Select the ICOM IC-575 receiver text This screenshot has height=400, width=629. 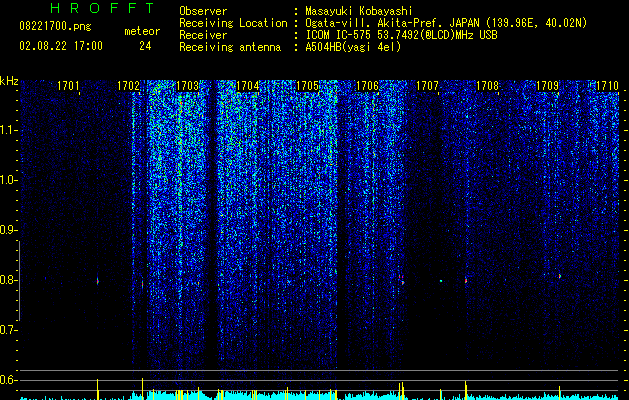401,35
